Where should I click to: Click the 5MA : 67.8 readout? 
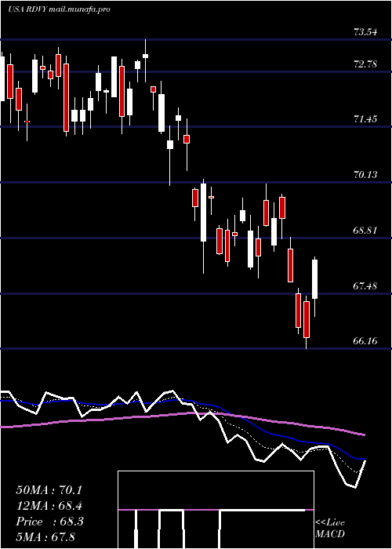pos(45,536)
